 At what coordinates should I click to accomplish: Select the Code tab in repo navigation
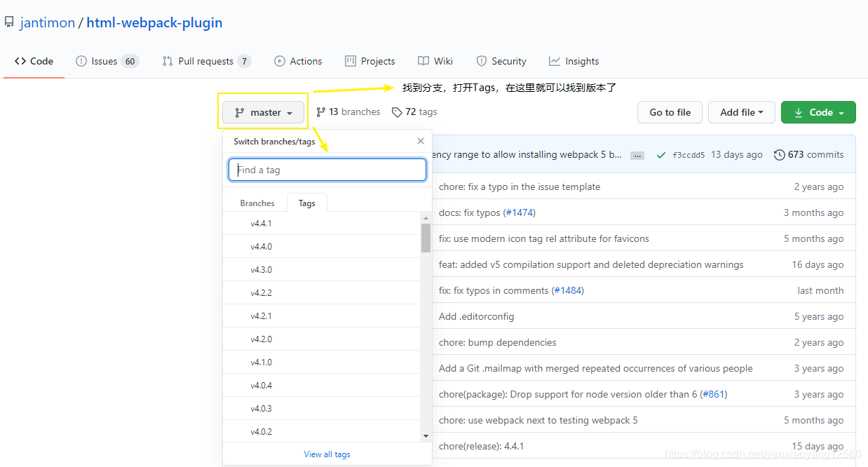click(x=33, y=61)
